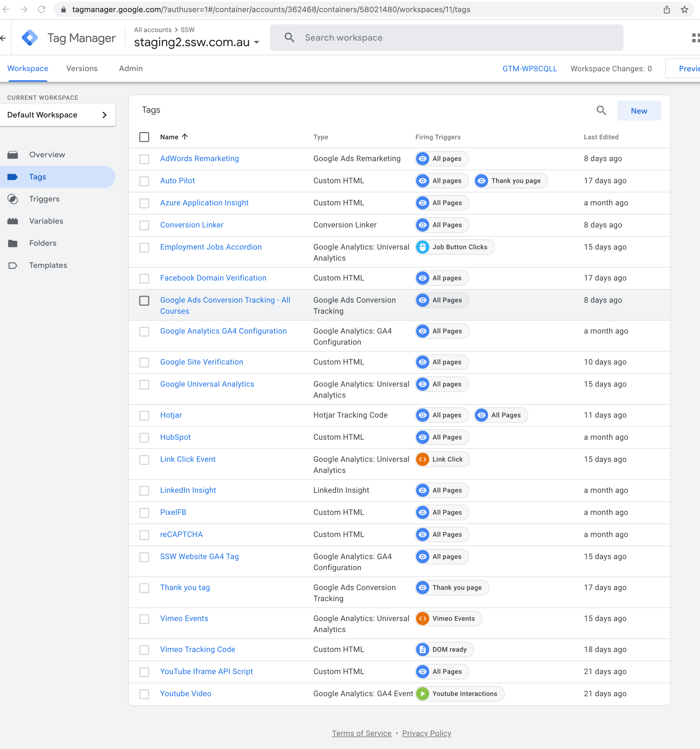Screen dimensions: 700x749
Task: Open the GTM-WP8CQLL container ID link
Action: [x=529, y=69]
